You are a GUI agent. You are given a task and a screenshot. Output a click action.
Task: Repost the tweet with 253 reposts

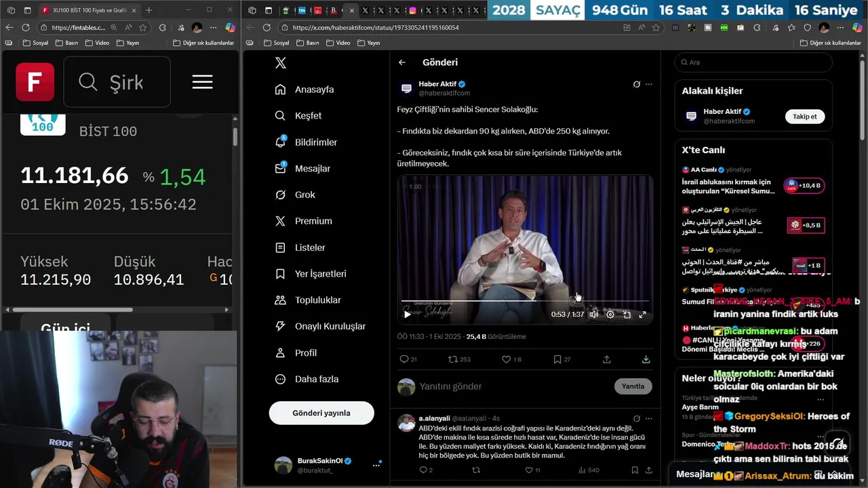point(459,359)
